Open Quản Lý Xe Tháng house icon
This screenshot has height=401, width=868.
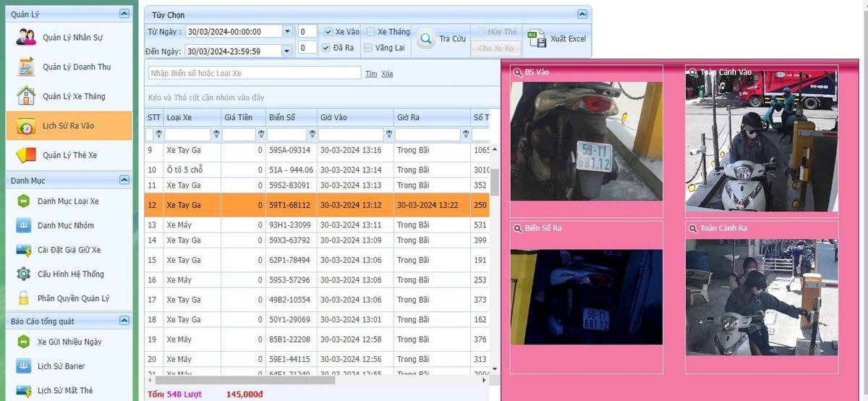26,96
